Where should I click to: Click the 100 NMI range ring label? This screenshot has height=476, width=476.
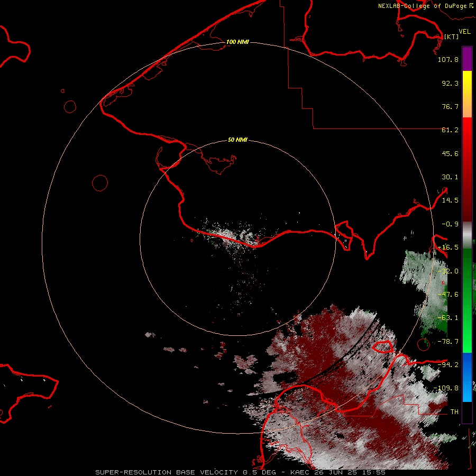click(237, 42)
